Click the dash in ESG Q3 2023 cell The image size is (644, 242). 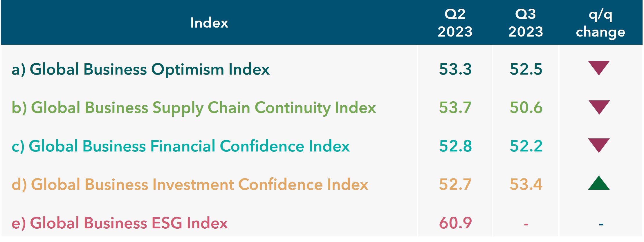(526, 224)
